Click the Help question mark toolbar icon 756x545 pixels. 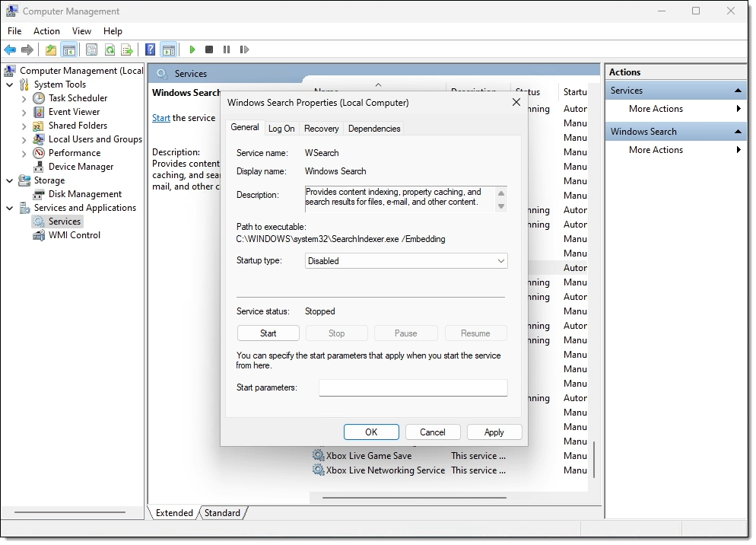(151, 49)
